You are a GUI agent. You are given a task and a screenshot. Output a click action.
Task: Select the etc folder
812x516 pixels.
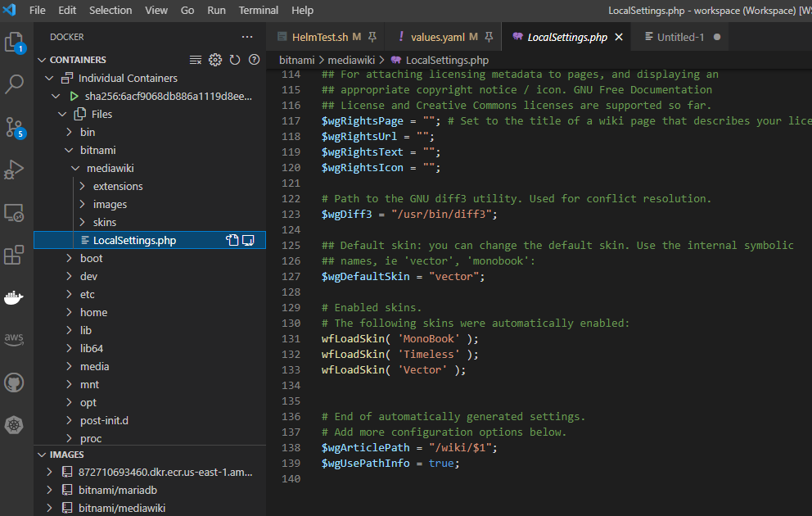tap(150, 294)
